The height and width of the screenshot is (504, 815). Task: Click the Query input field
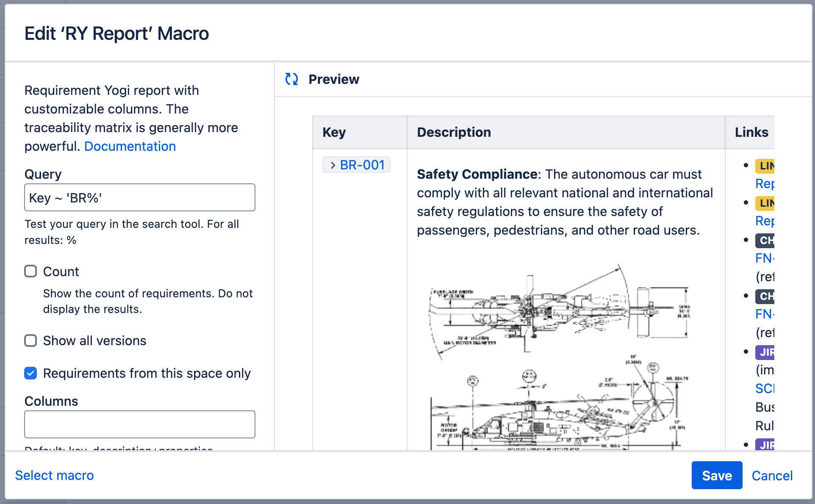click(140, 197)
